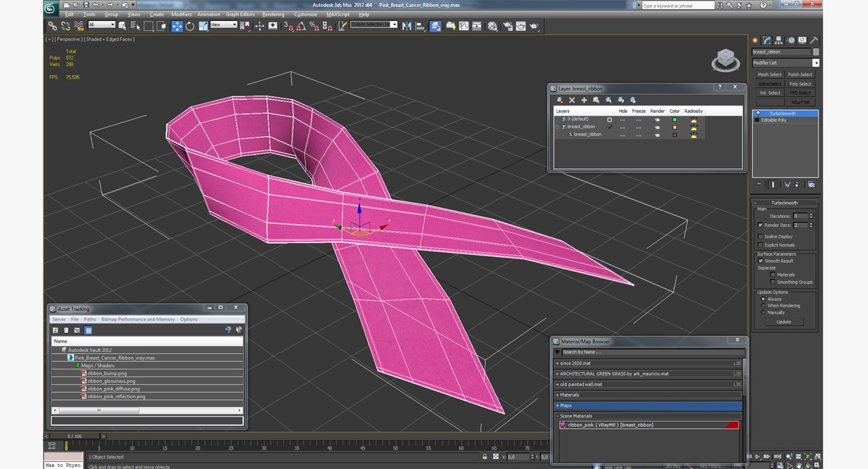The height and width of the screenshot is (469, 868).
Task: Select the When Rendering update option
Action: coord(763,306)
